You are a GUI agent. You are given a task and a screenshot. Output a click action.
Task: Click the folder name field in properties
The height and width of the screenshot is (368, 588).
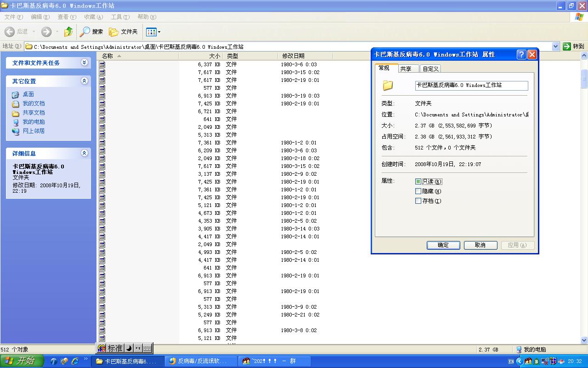click(471, 86)
